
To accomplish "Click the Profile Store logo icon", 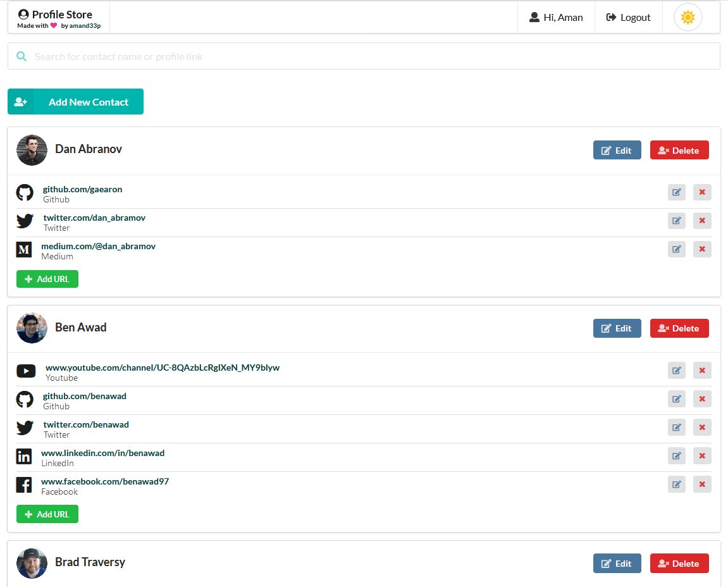I will [x=23, y=13].
